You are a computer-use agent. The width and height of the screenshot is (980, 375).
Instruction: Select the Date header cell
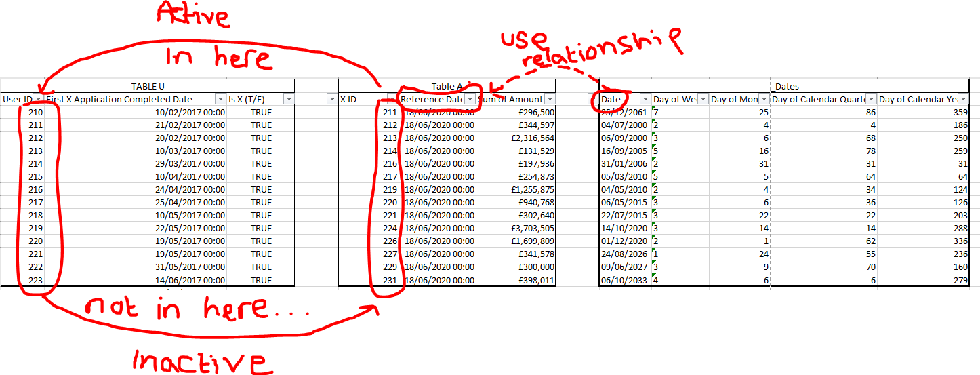point(626,99)
